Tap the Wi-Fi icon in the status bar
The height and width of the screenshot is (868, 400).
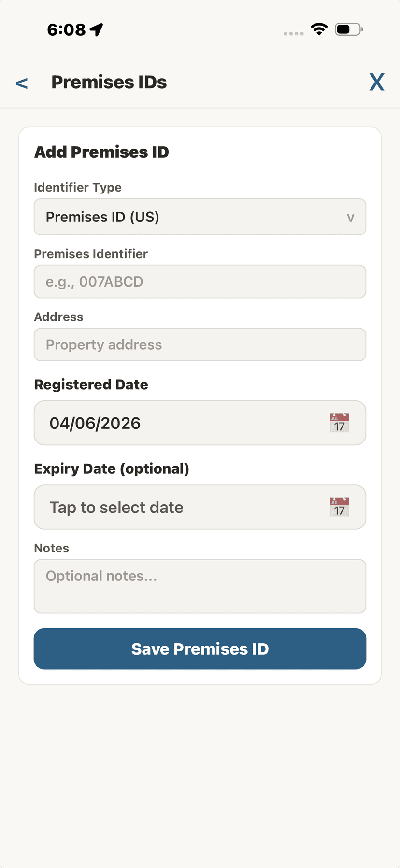pyautogui.click(x=319, y=28)
